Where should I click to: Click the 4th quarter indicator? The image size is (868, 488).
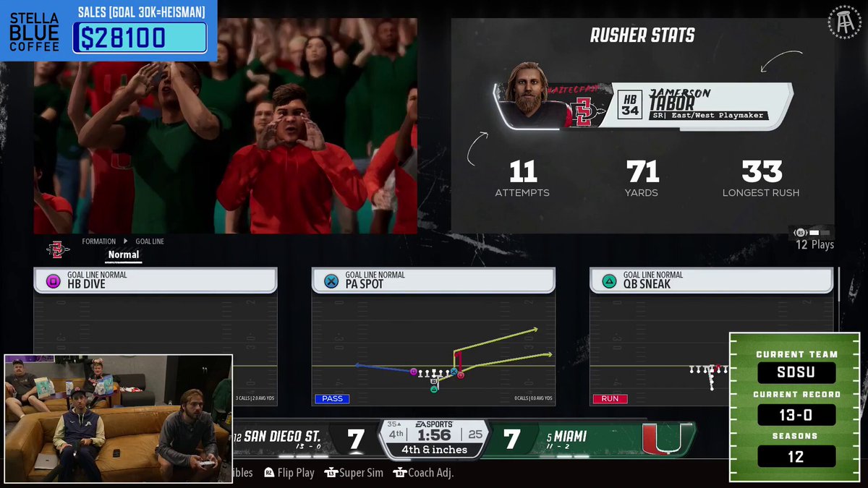coord(396,435)
